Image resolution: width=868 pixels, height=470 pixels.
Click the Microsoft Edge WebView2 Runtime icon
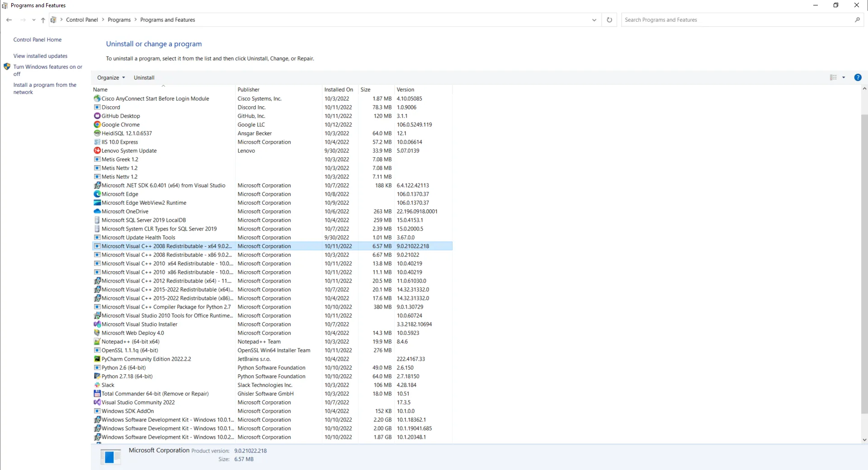click(x=97, y=203)
